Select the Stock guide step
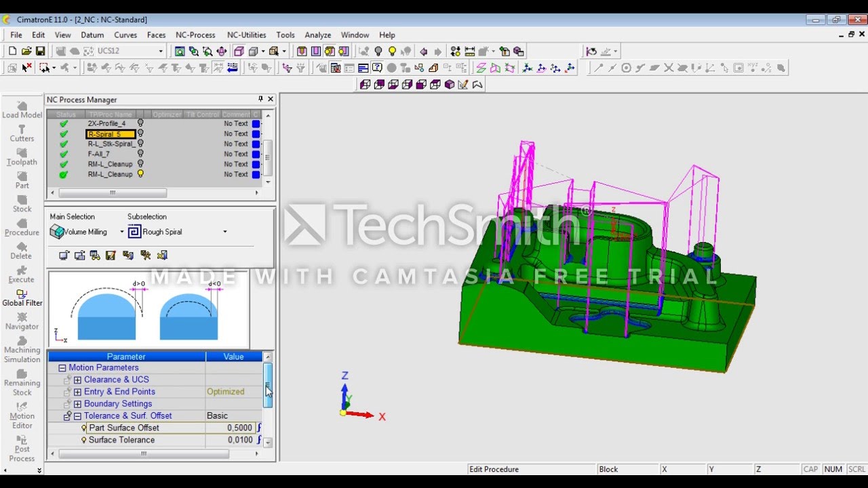868x488 pixels. click(x=22, y=204)
